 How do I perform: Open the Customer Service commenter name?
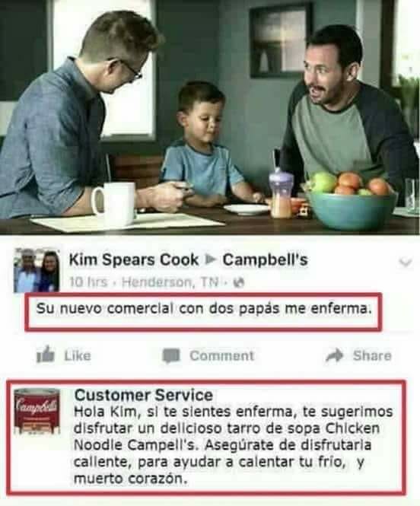pos(144,395)
